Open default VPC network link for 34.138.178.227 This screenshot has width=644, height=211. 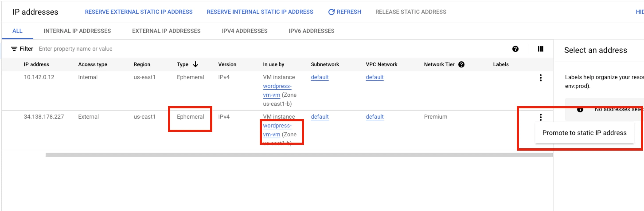coord(375,117)
